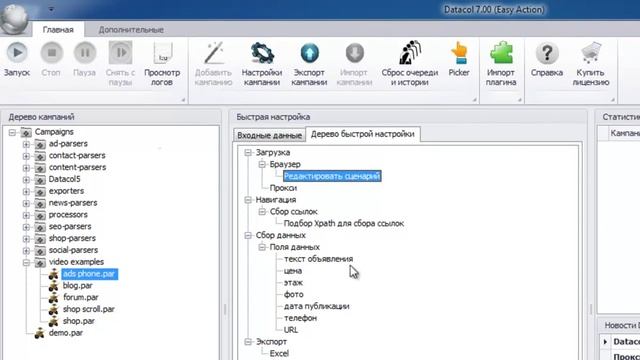640x360 pixels.
Task: Open the quick access toolbar dropdown arrow
Action: tap(51, 9)
